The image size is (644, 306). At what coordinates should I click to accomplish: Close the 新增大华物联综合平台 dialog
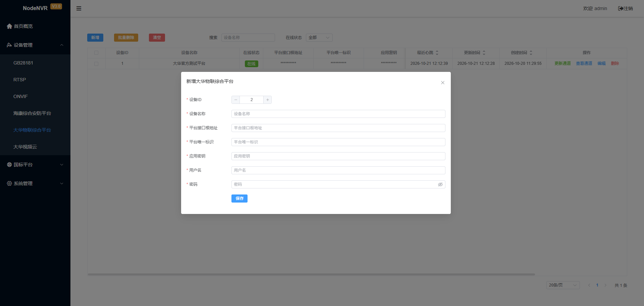click(443, 83)
